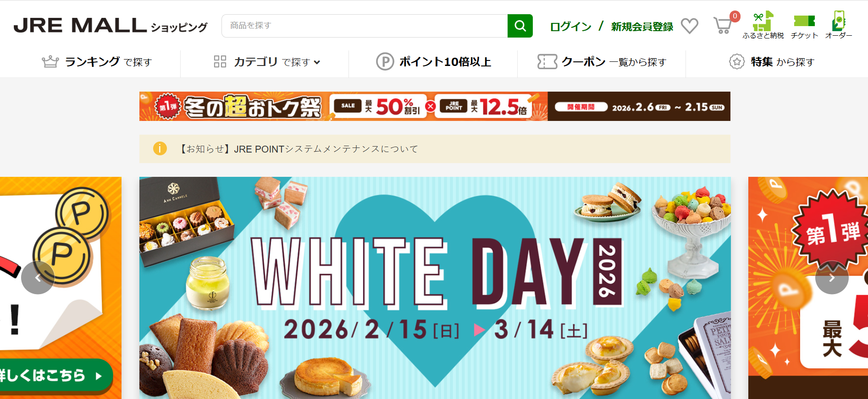The height and width of the screenshot is (399, 868).
Task: Click the green search magnifier button
Action: (x=520, y=26)
